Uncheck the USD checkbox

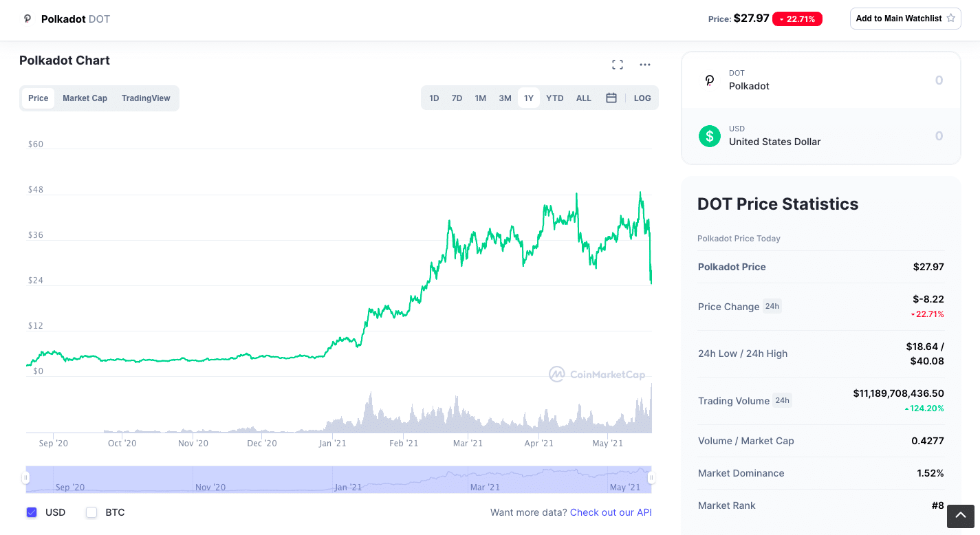pyautogui.click(x=32, y=512)
